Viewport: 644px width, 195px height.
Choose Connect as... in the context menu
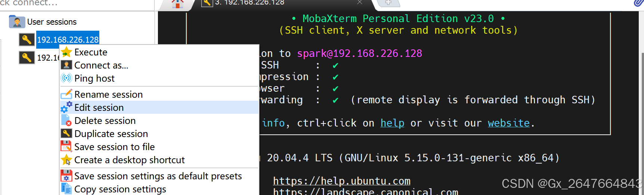pyautogui.click(x=159, y=65)
